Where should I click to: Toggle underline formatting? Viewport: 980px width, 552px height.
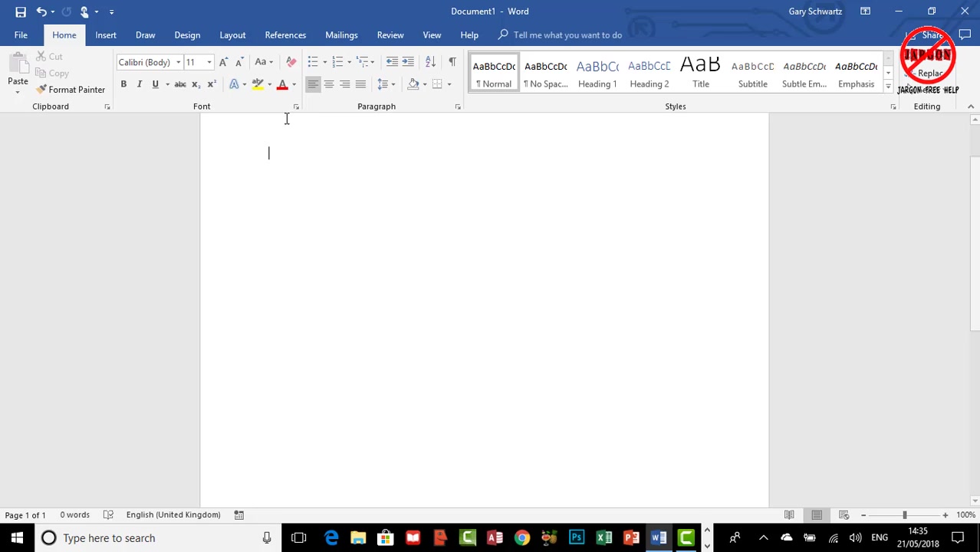(155, 84)
